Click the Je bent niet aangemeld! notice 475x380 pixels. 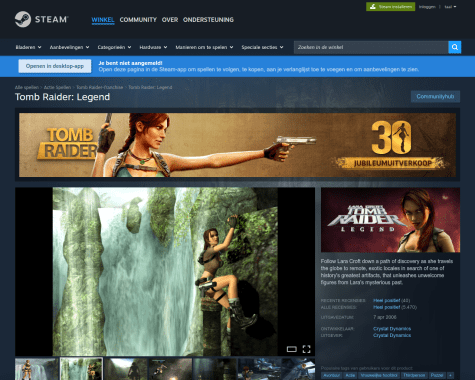pyautogui.click(x=130, y=63)
